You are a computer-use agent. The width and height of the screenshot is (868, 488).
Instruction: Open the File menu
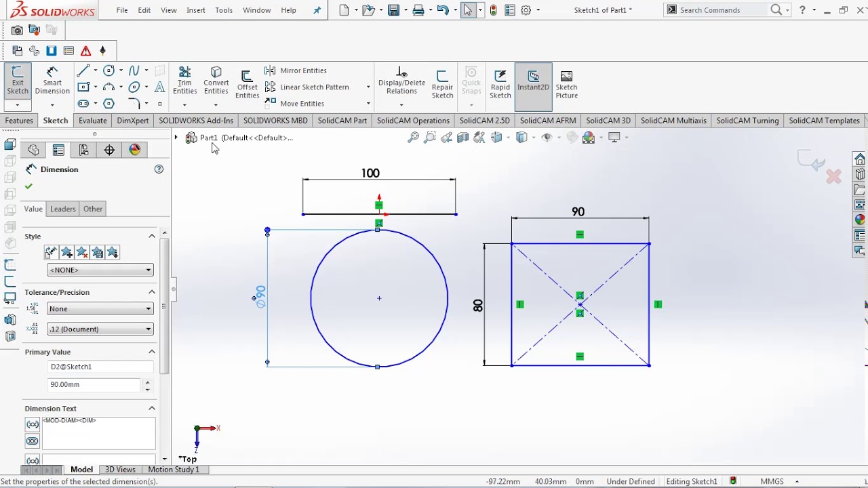click(x=122, y=10)
